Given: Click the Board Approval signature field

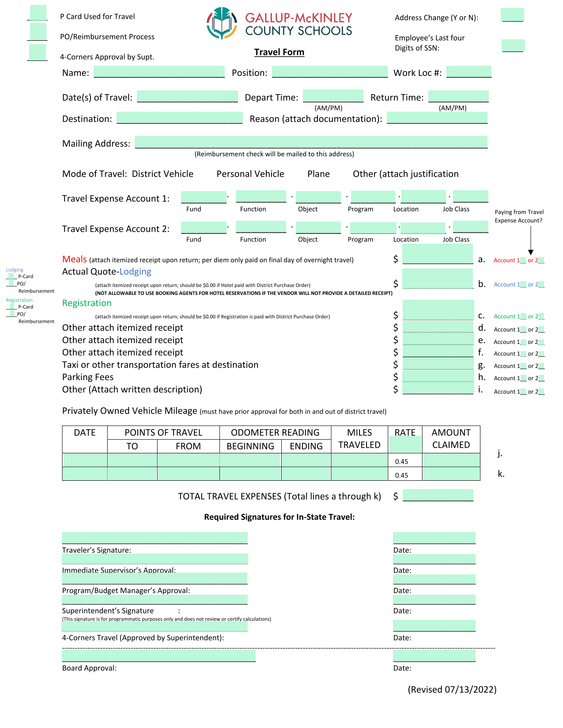Looking at the screenshot, I should point(159,656).
